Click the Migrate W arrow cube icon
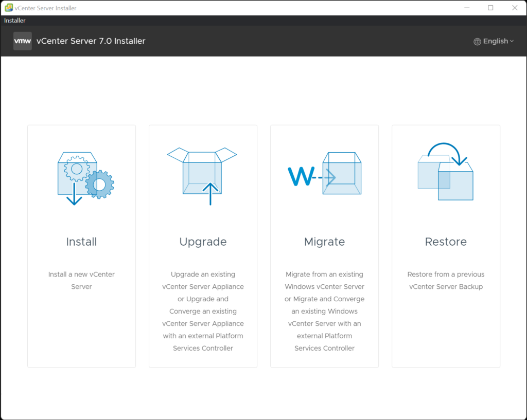This screenshot has width=527, height=420. pos(325,173)
